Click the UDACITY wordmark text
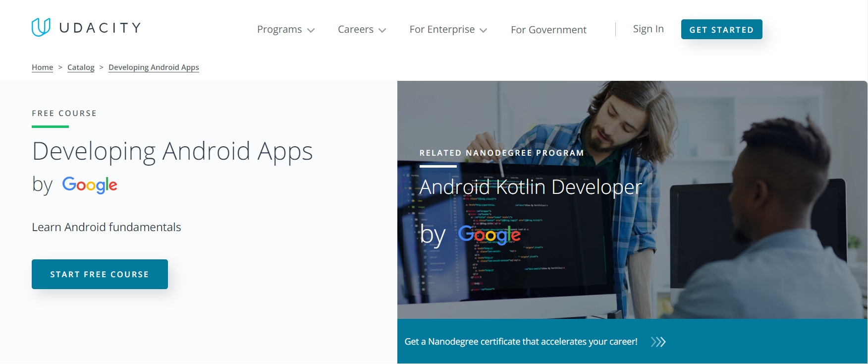The height and width of the screenshot is (364, 868). coord(100,28)
